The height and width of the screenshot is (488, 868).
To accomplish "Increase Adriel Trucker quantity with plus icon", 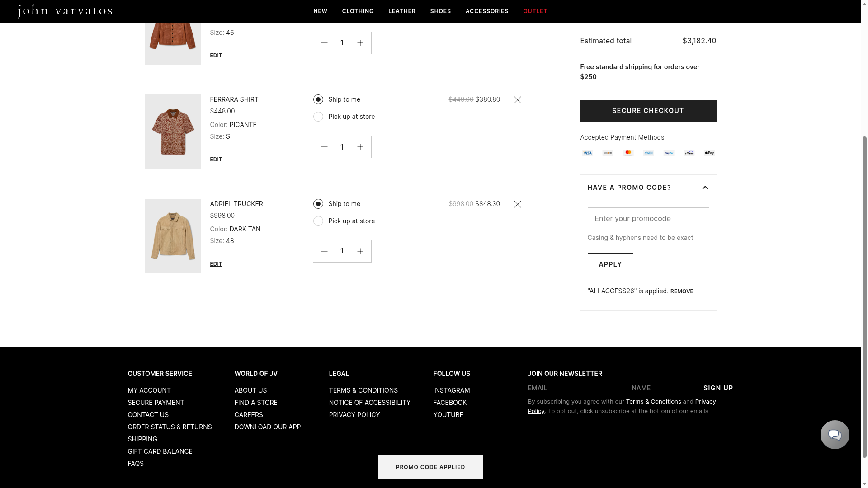I will pyautogui.click(x=360, y=251).
